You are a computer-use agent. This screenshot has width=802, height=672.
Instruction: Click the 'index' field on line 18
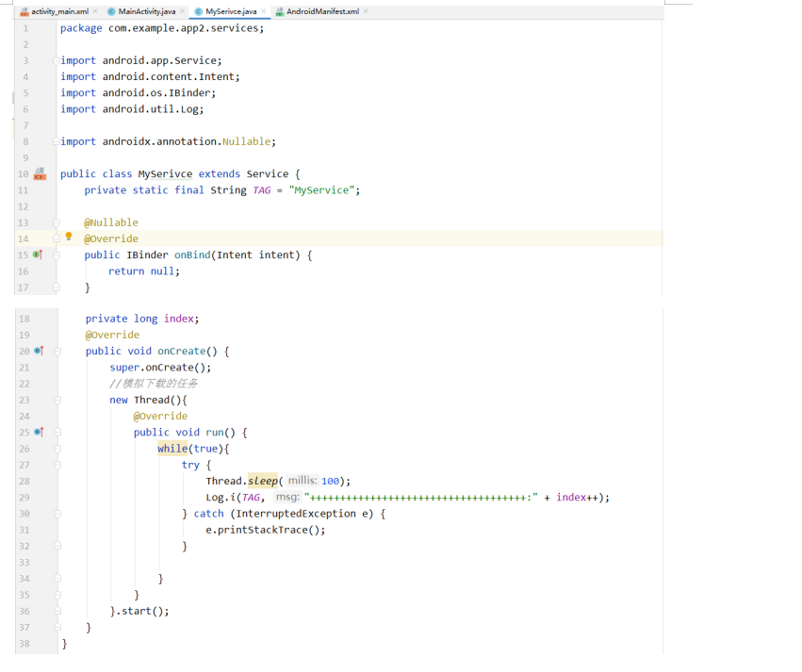(x=178, y=319)
